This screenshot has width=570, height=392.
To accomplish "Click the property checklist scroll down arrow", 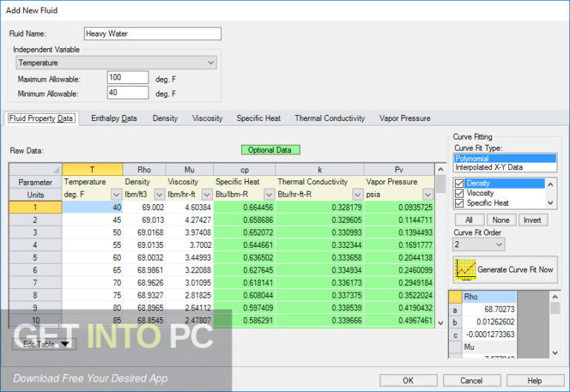I will pyautogui.click(x=551, y=203).
